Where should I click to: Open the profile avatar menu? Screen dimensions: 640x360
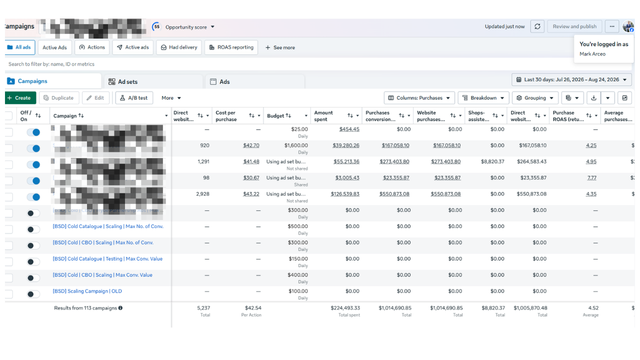pyautogui.click(x=628, y=27)
